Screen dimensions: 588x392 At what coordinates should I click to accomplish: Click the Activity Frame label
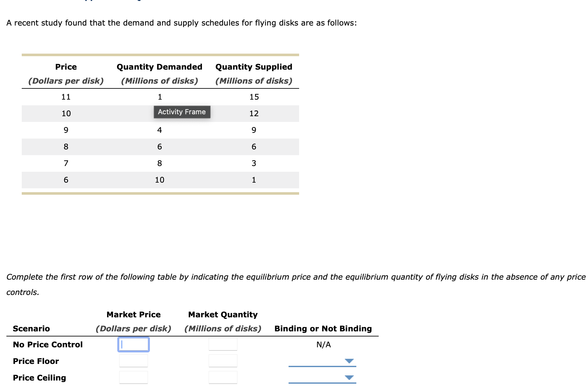pos(181,112)
